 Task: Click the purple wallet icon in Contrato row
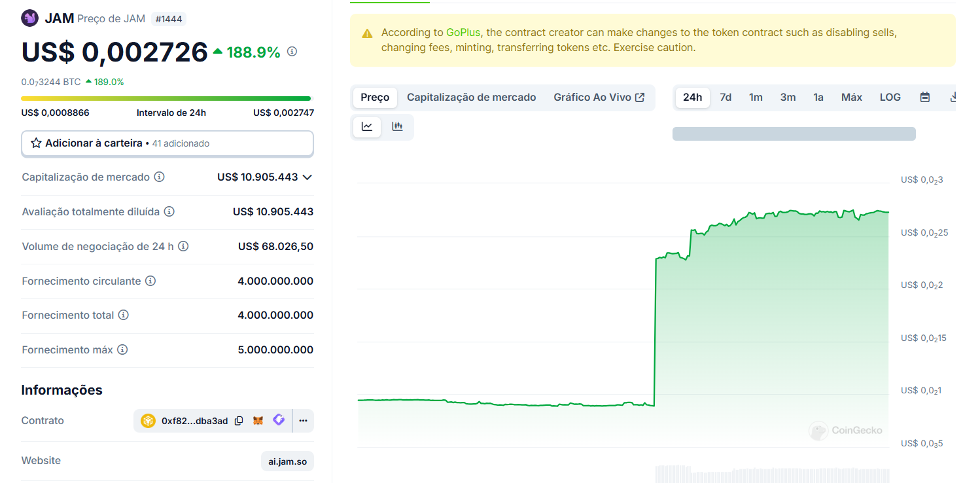[279, 420]
